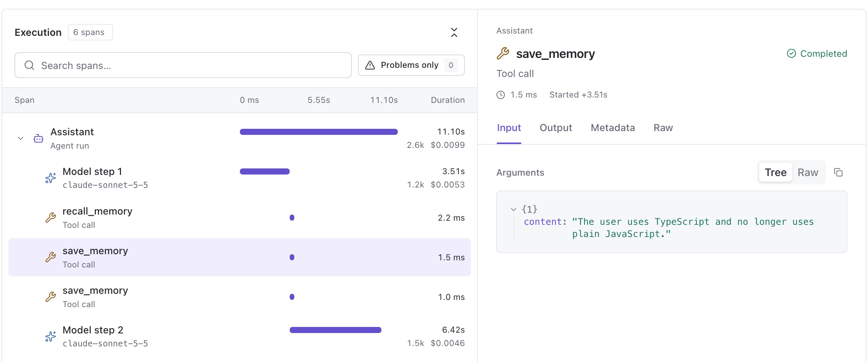Click the Started +3.51s text
The width and height of the screenshot is (868, 362).
pyautogui.click(x=578, y=95)
